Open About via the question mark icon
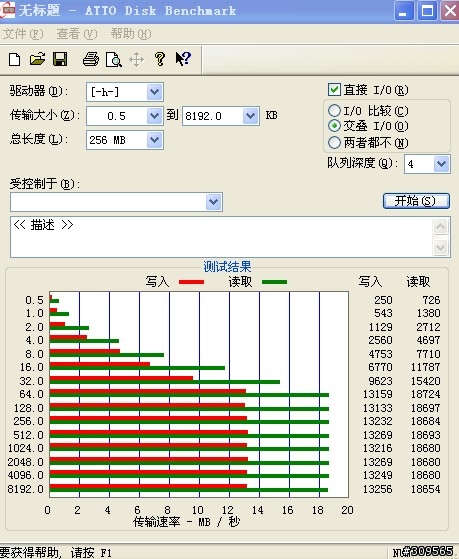 [x=160, y=59]
